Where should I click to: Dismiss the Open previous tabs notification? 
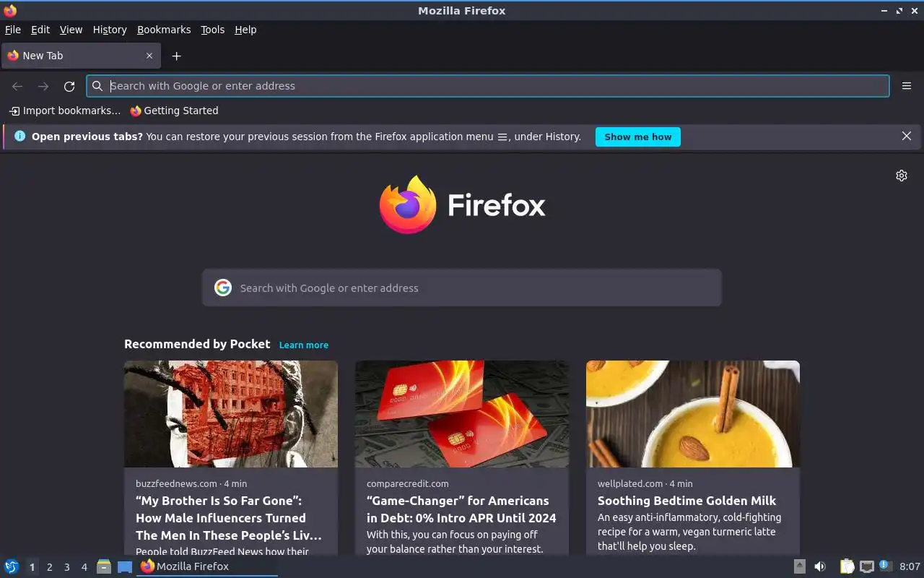coord(907,136)
